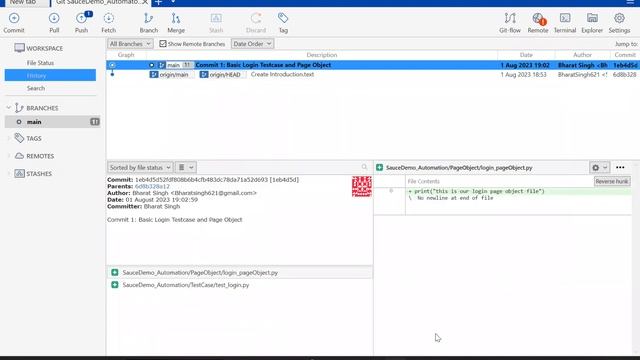Select Commit 1 Basic Login Testcase row
640x360 pixels.
coord(373,65)
